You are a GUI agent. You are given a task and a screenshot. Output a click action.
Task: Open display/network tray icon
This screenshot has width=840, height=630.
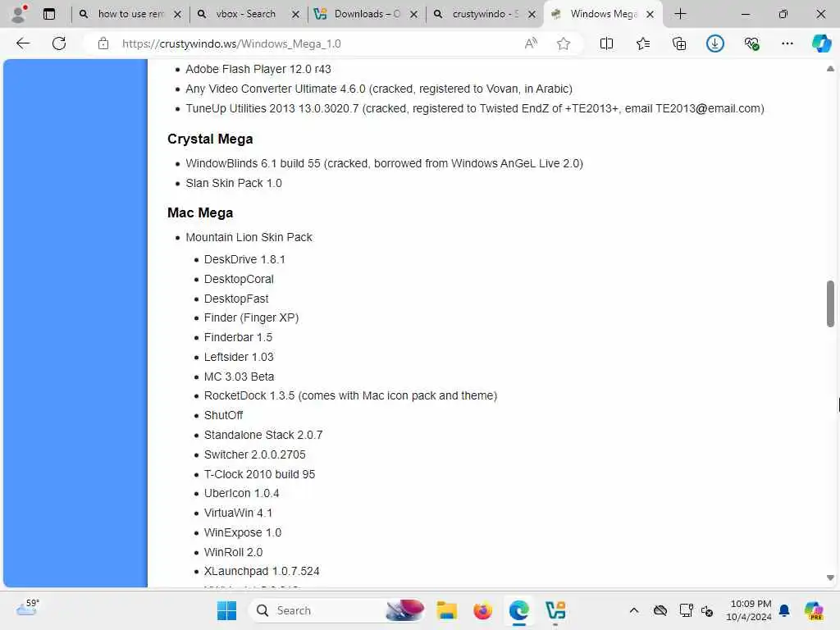(x=686, y=610)
